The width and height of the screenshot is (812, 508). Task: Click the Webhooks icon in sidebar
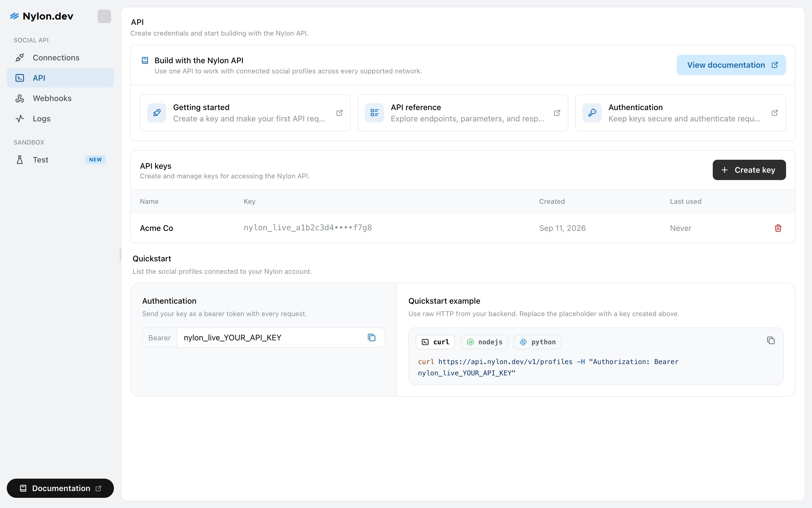click(20, 98)
